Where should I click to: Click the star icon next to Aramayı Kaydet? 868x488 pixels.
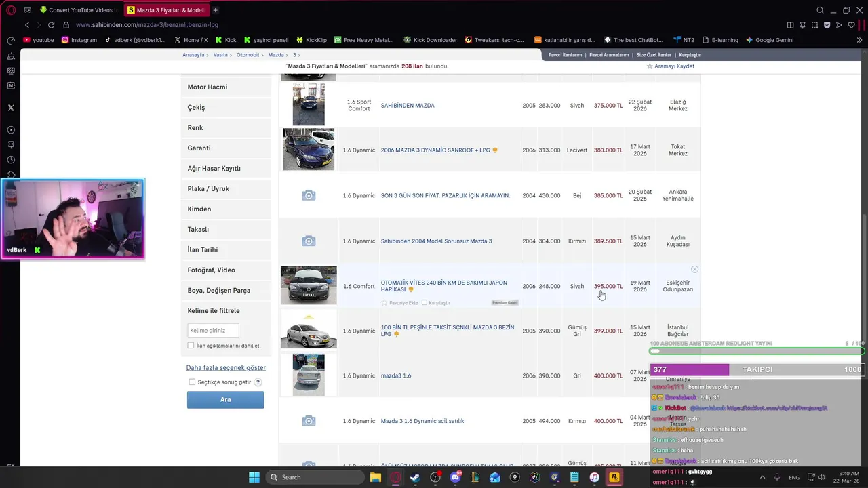click(650, 66)
